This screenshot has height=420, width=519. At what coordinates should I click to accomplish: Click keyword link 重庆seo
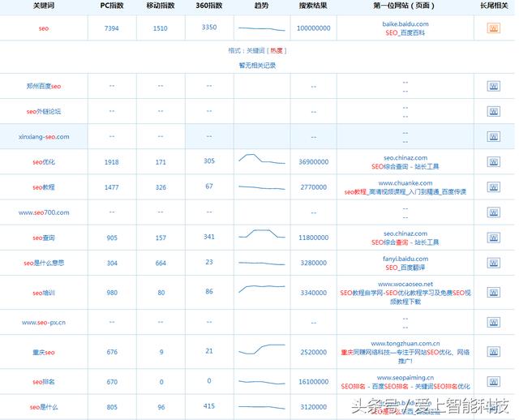[44, 352]
